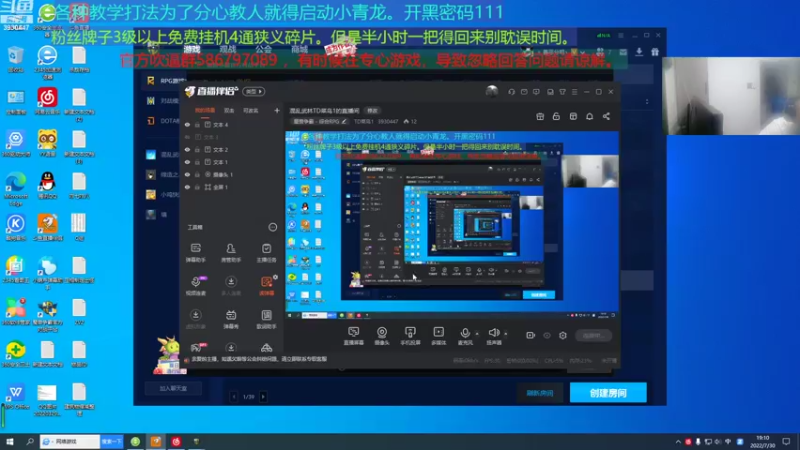Image resolution: width=800 pixels, height=450 pixels.
Task: Open the hamburger menu in title bar
Action: (x=574, y=92)
